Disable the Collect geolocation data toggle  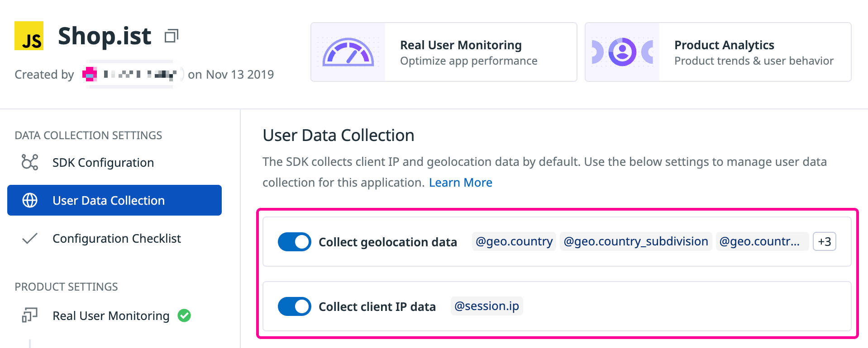tap(294, 242)
